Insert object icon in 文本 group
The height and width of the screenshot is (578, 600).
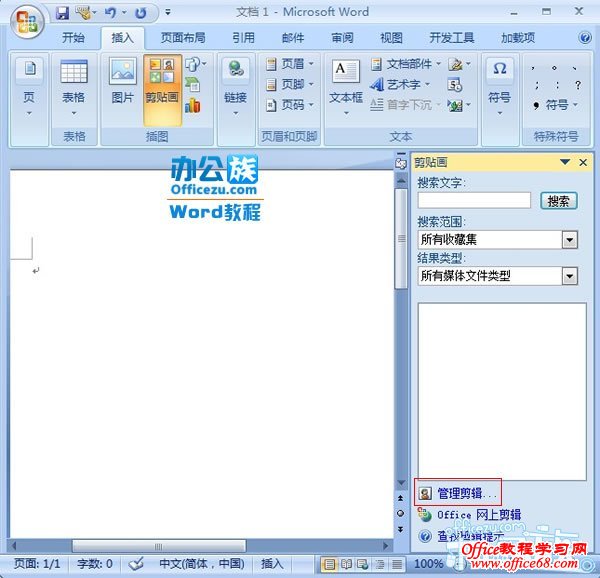tap(459, 105)
